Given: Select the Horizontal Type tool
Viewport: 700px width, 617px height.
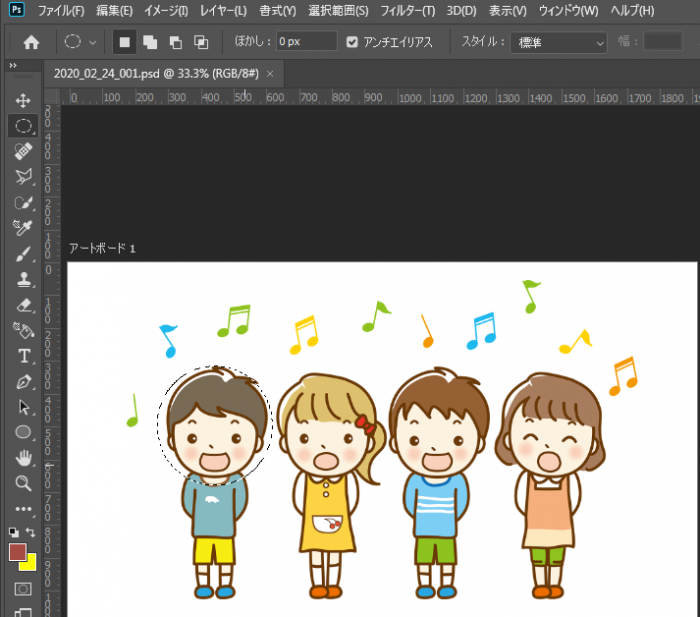Looking at the screenshot, I should point(23,356).
